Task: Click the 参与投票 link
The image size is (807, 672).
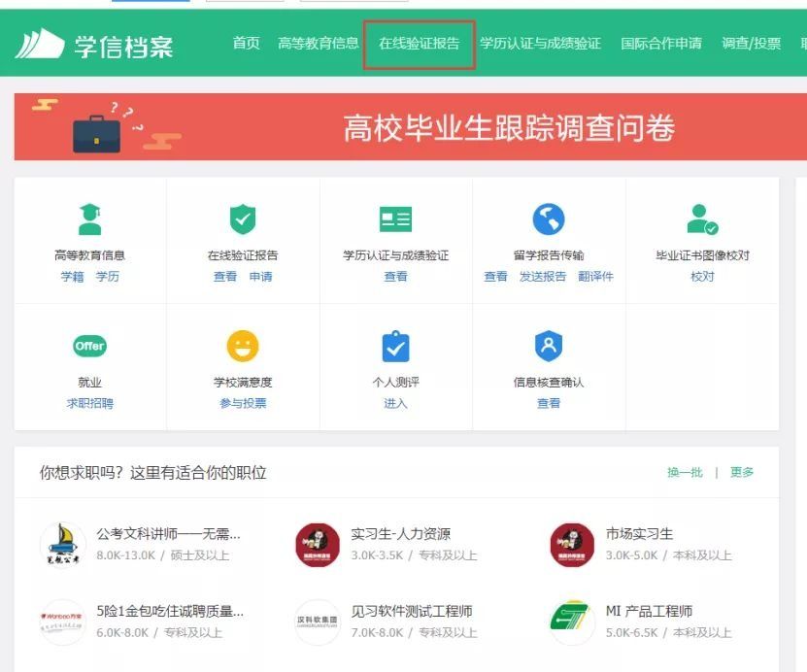Action: 243,403
